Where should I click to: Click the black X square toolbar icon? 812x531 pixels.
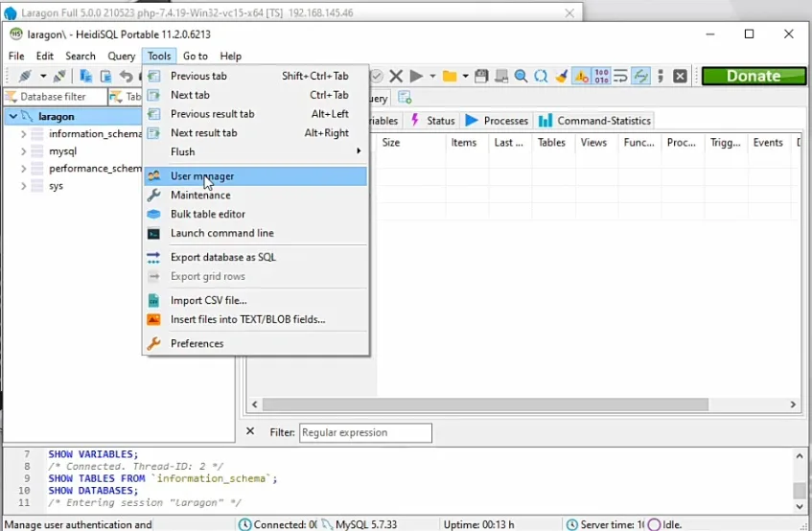680,76
